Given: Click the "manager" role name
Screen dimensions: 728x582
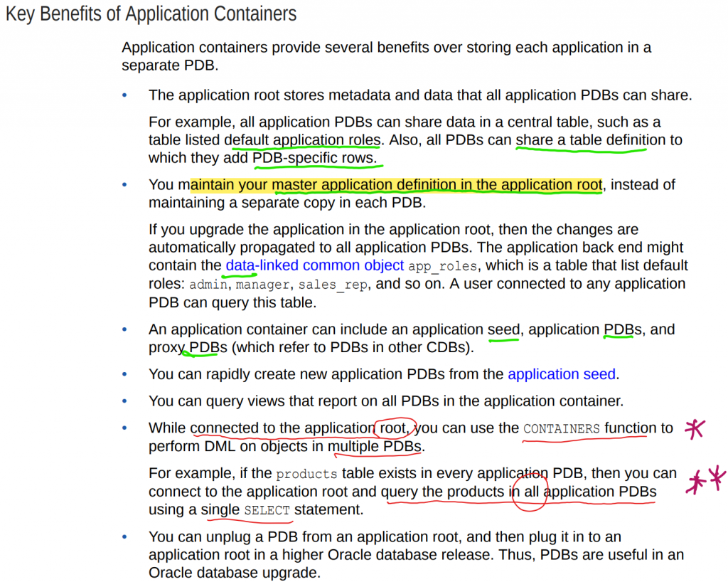Looking at the screenshot, I should [x=264, y=284].
